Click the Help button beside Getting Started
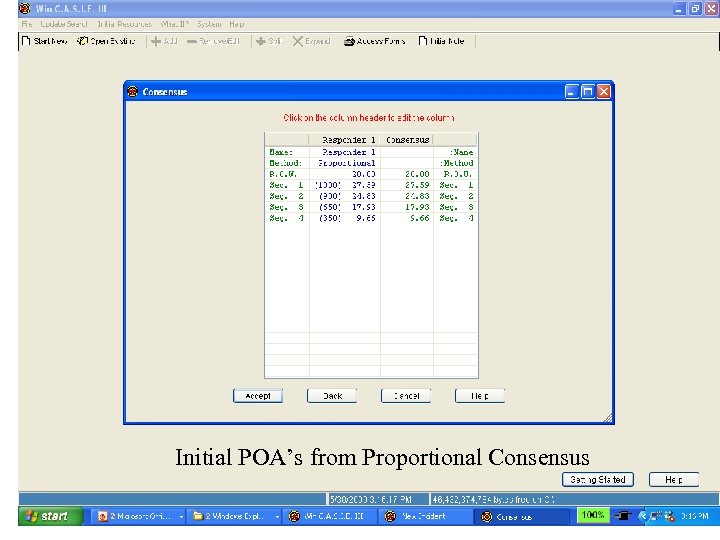 tap(674, 479)
